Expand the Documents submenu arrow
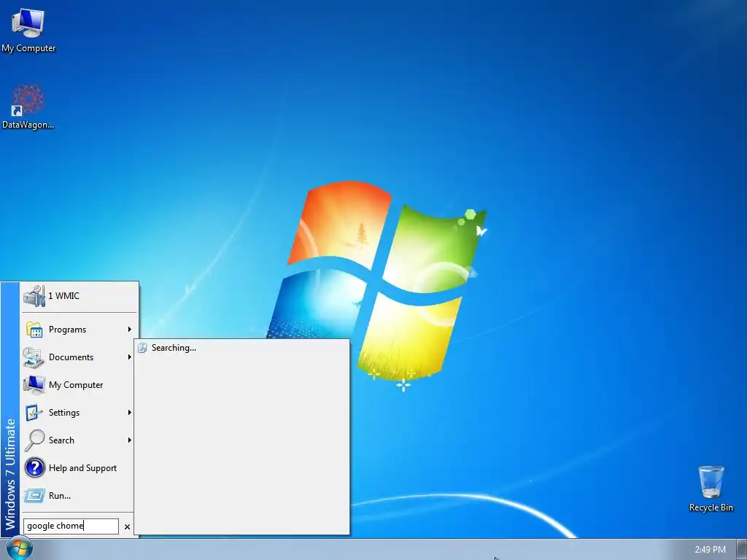 [x=130, y=357]
